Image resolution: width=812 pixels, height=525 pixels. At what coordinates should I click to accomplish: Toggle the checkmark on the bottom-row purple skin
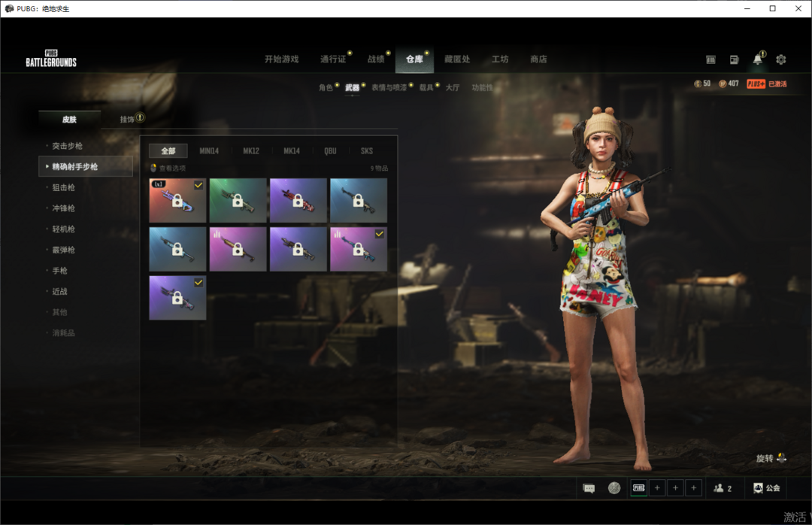click(198, 283)
